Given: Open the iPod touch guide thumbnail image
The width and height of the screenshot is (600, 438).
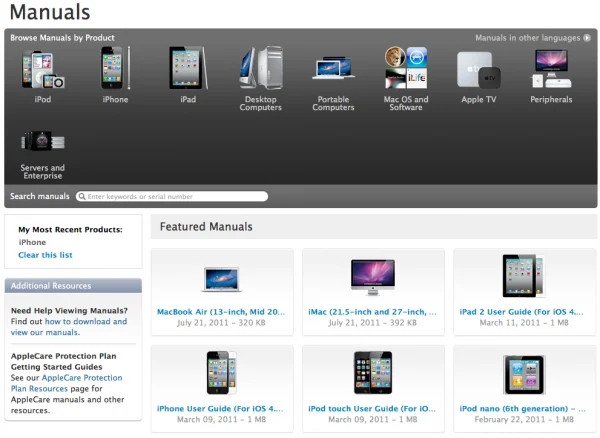Looking at the screenshot, I should (373, 373).
